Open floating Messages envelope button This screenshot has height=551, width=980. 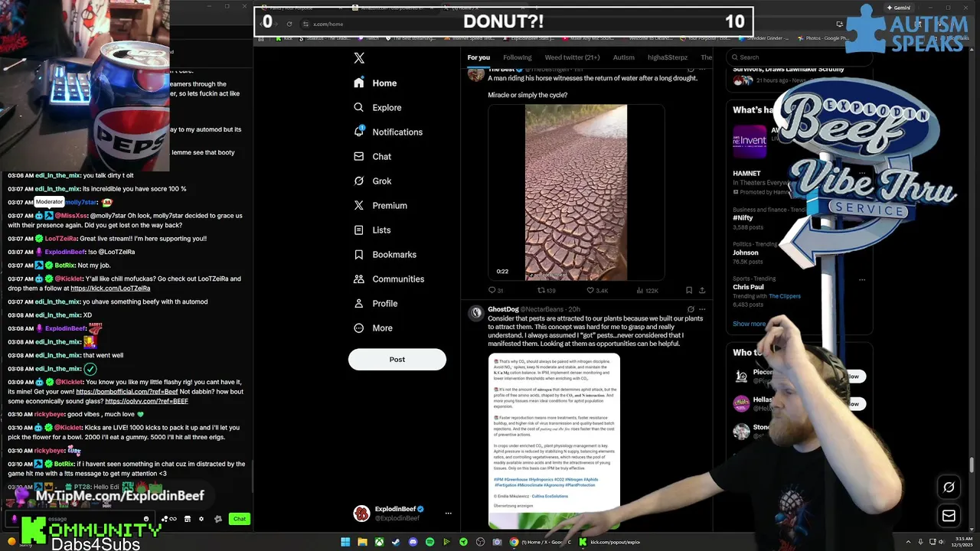pyautogui.click(x=949, y=516)
